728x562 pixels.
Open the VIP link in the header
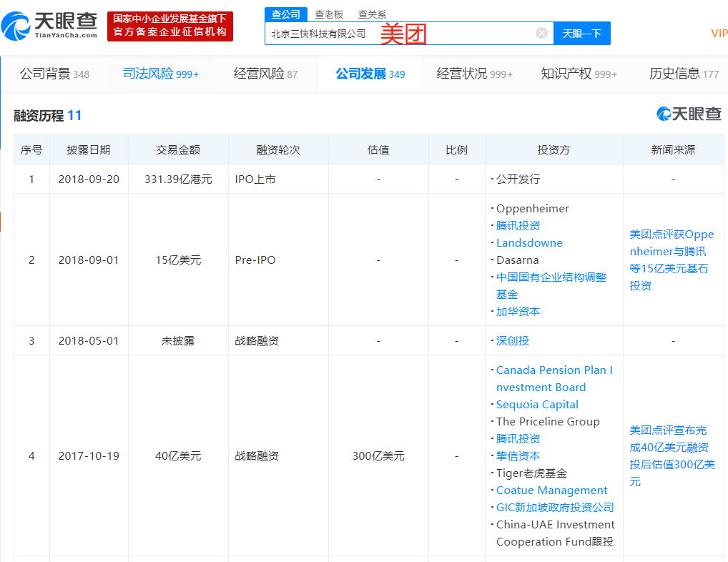click(719, 34)
